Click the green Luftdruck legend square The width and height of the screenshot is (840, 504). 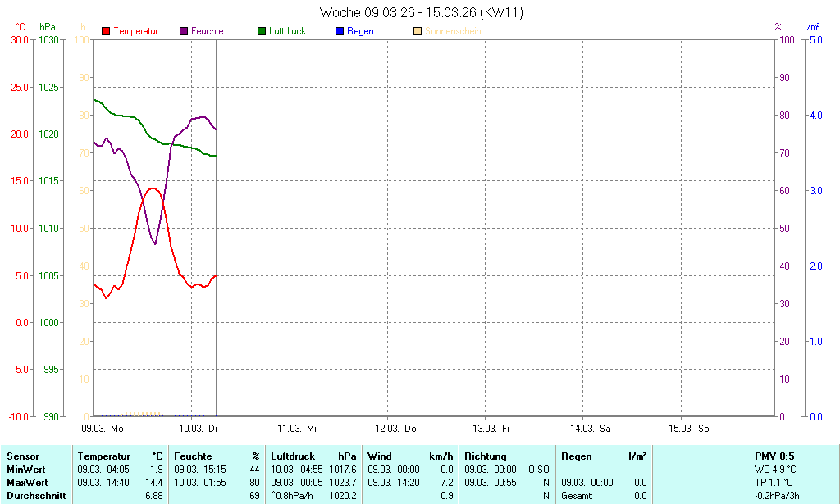[x=262, y=31]
